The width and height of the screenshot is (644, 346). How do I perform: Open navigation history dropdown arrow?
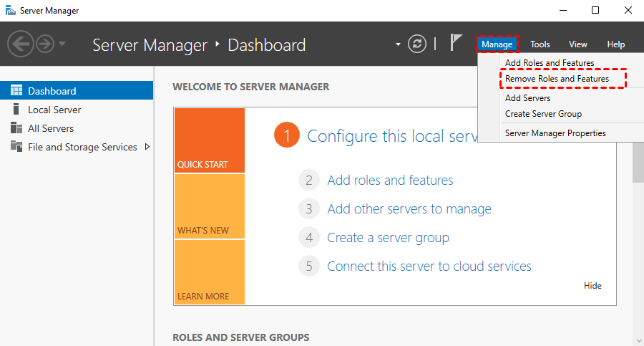[62, 44]
